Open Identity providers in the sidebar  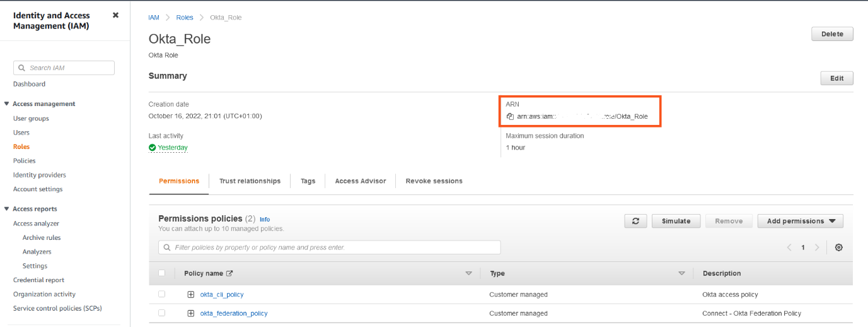pos(40,175)
